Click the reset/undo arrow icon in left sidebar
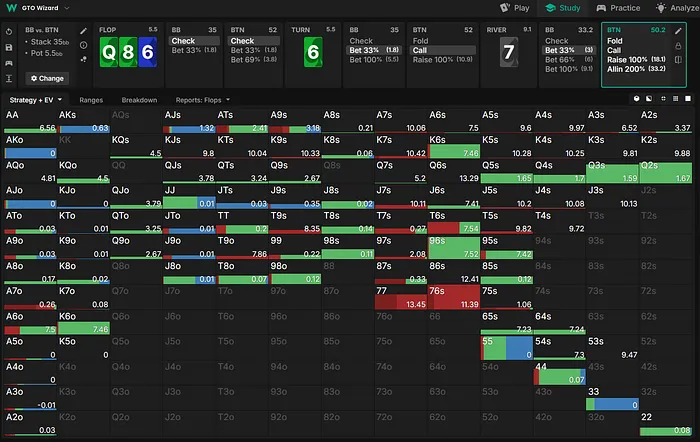 pyautogui.click(x=9, y=32)
